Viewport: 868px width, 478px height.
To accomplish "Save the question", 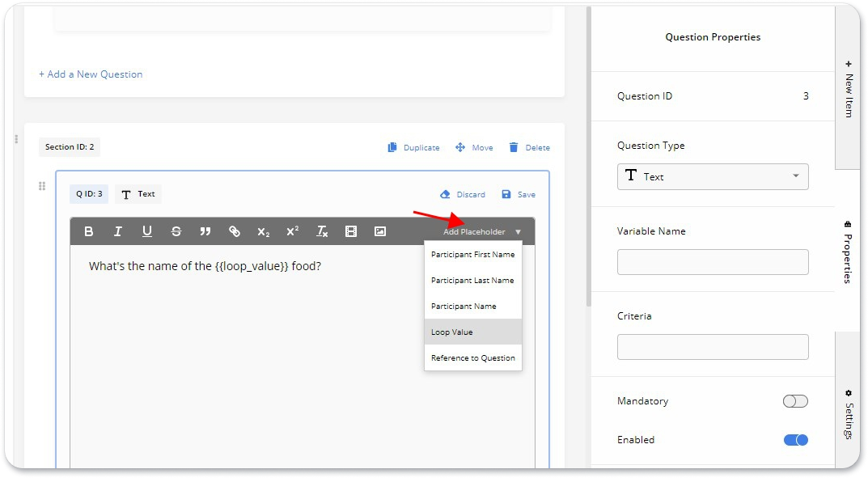I will 519,194.
